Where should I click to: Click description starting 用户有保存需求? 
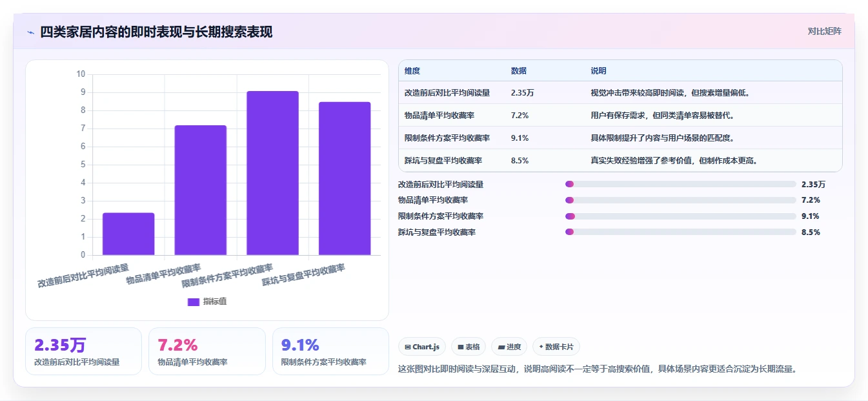pyautogui.click(x=662, y=116)
